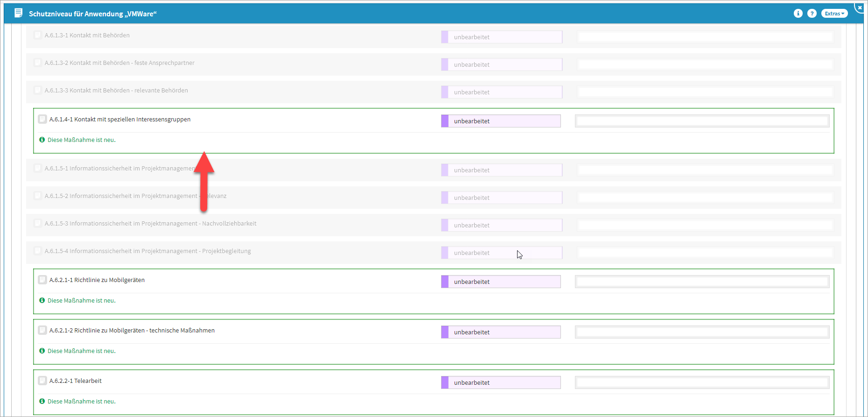Screen dimensions: 868x417
Task: Click green info icon under A.6.2.1-2
Action: (x=42, y=351)
